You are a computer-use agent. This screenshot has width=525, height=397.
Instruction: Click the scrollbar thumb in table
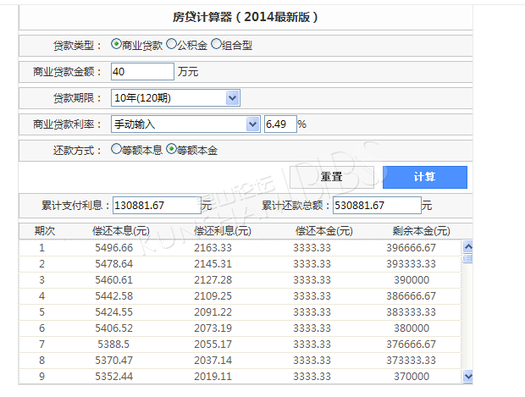468,258
